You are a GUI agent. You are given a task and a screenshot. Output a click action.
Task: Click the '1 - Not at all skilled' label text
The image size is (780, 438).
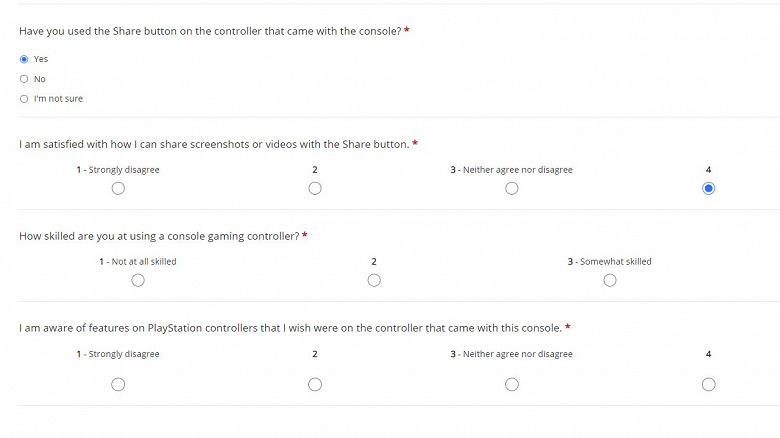coord(138,262)
